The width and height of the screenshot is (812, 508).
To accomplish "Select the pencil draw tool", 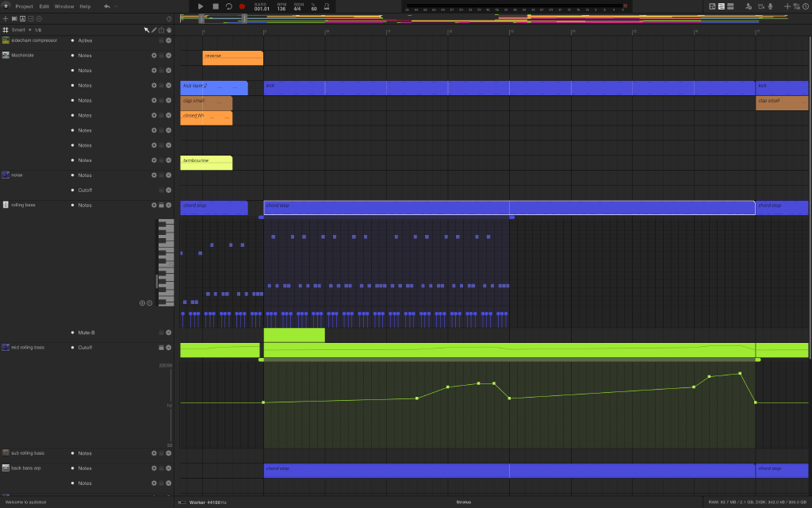I will click(x=154, y=29).
